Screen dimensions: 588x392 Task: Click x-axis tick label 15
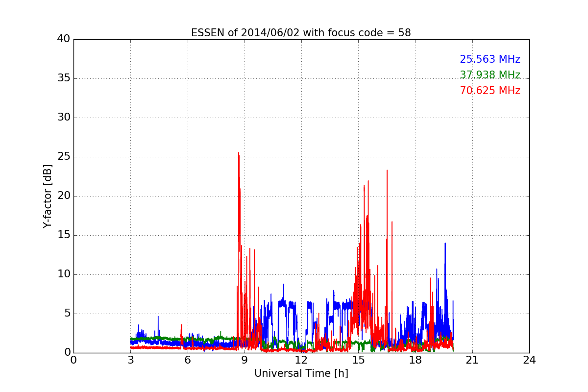click(x=358, y=360)
